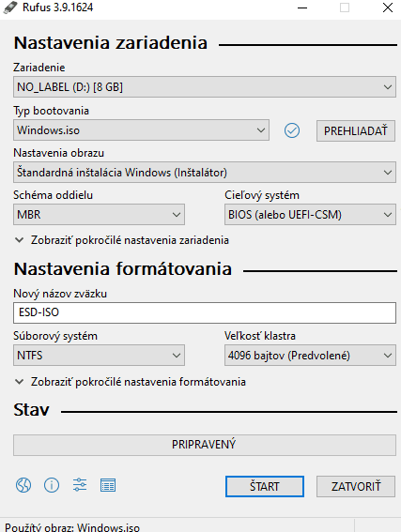Open the Nastavenia obrazu dropdown
Image resolution: width=401 pixels, height=532 pixels.
click(x=205, y=173)
